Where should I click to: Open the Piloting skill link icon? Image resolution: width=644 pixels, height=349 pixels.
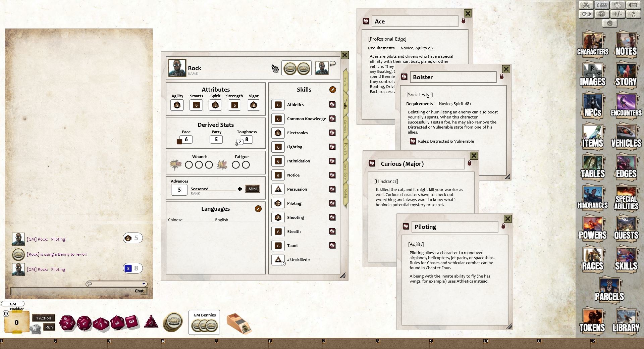[332, 203]
